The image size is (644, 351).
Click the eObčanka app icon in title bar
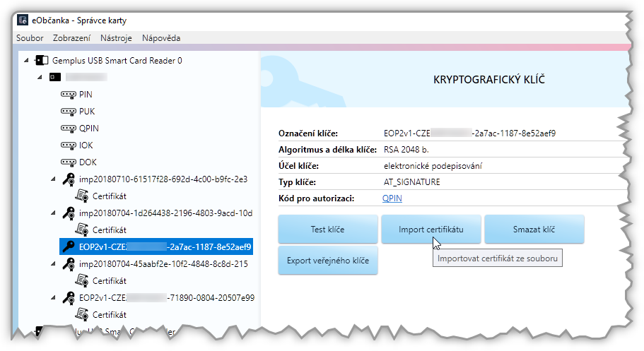click(23, 20)
